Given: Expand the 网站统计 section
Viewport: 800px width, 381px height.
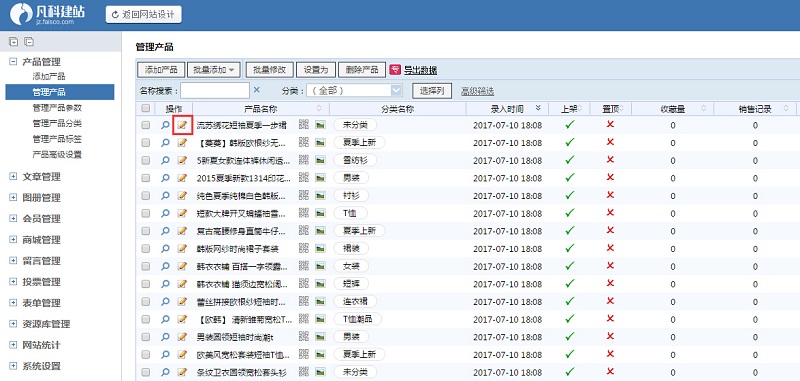Looking at the screenshot, I should (x=13, y=345).
